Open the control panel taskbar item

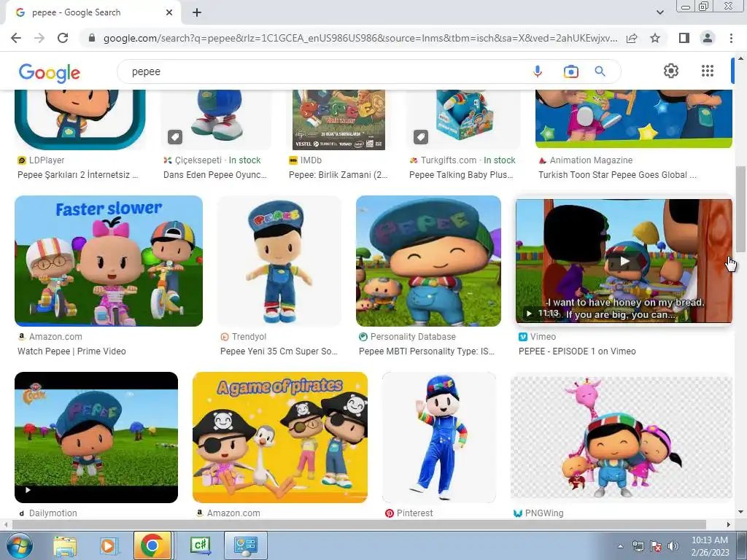pyautogui.click(x=246, y=545)
